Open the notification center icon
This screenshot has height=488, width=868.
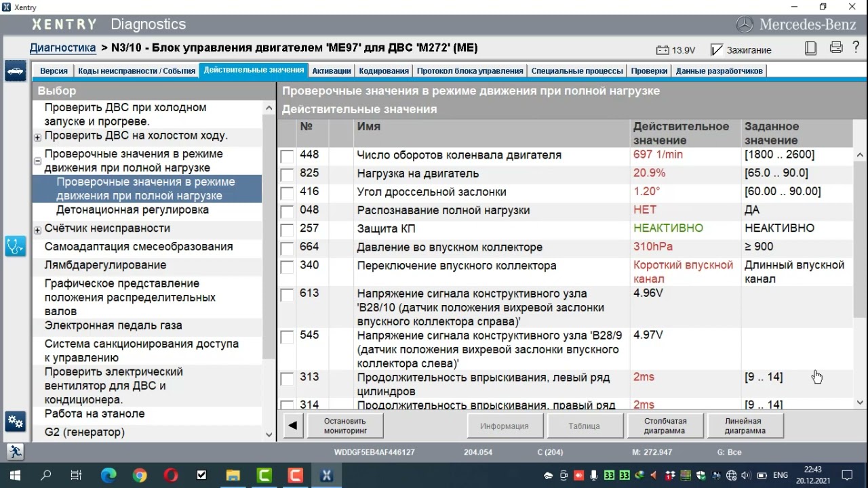pyautogui.click(x=847, y=475)
